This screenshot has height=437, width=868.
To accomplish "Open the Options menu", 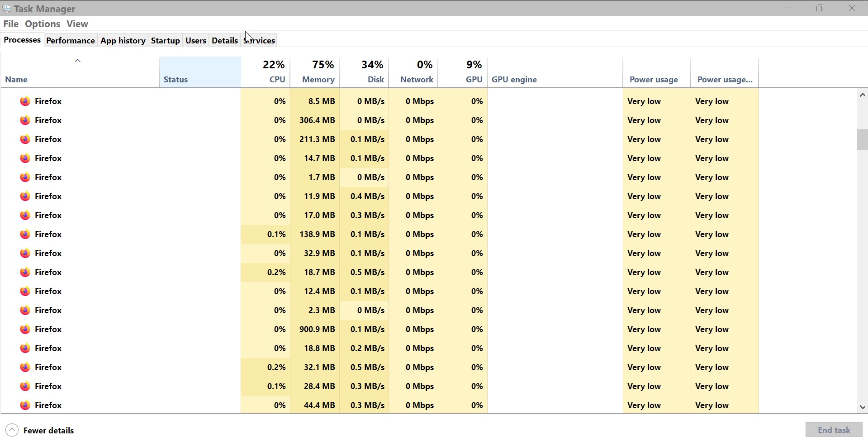I will pos(43,24).
